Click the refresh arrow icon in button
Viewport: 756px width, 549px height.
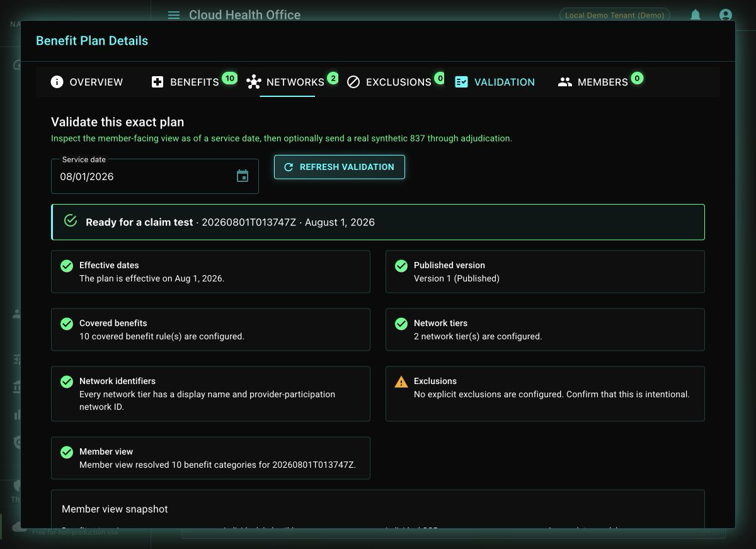289,167
